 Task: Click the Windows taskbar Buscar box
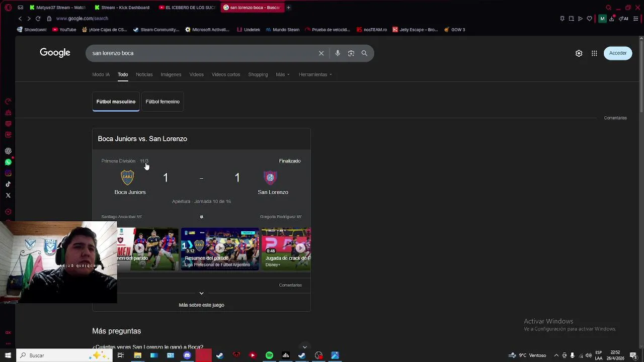point(64,355)
